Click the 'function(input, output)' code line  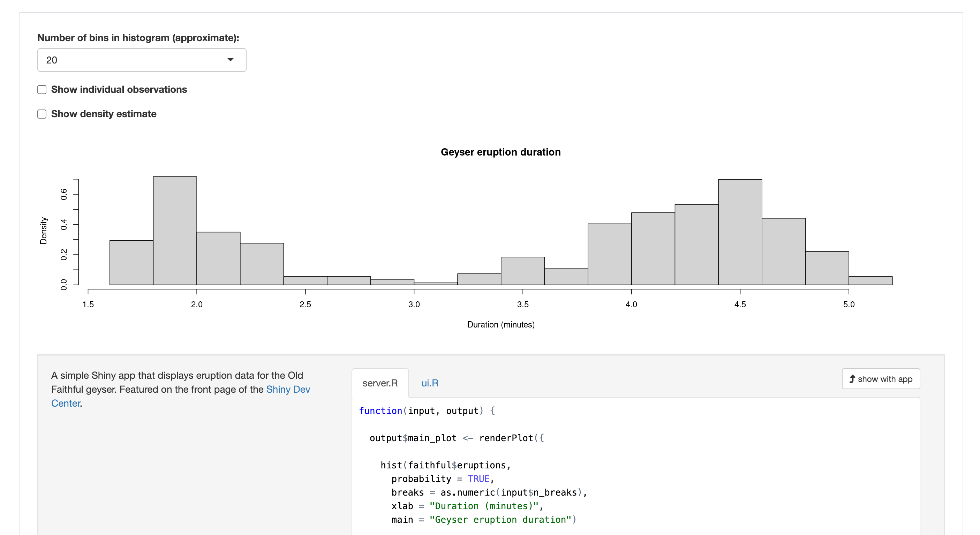coord(427,411)
